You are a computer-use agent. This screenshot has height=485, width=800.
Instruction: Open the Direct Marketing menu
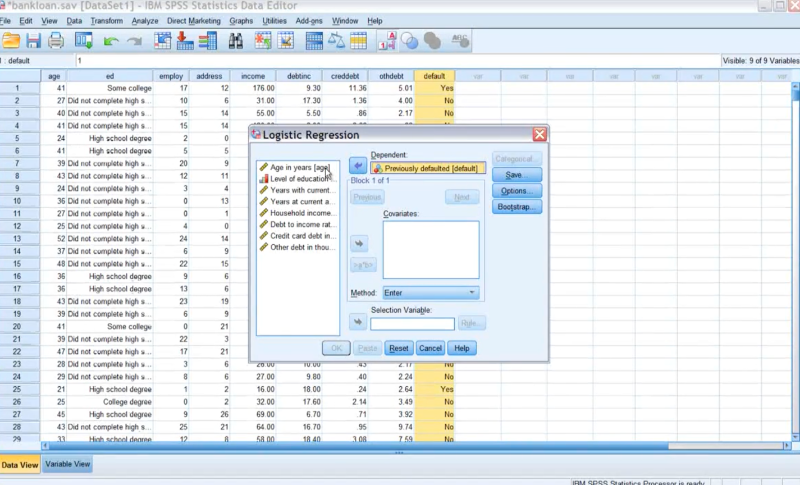click(194, 21)
